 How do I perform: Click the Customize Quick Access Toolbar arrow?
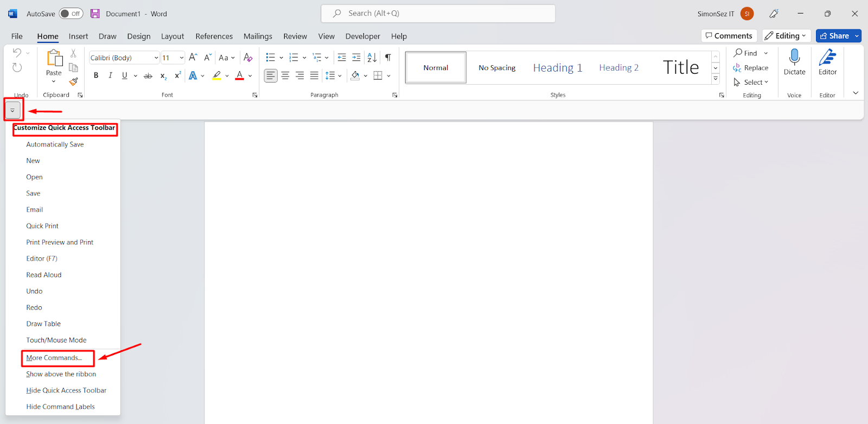(12, 110)
